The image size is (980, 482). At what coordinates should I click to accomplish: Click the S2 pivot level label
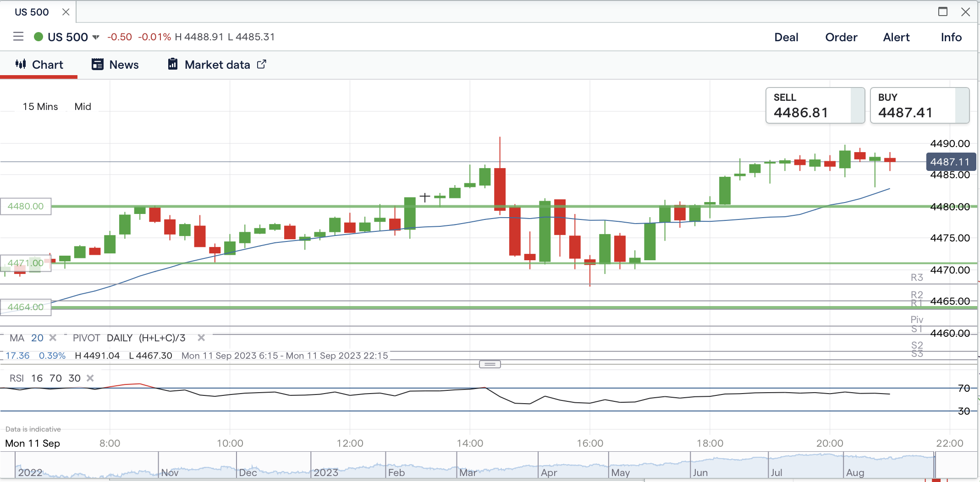tap(917, 345)
